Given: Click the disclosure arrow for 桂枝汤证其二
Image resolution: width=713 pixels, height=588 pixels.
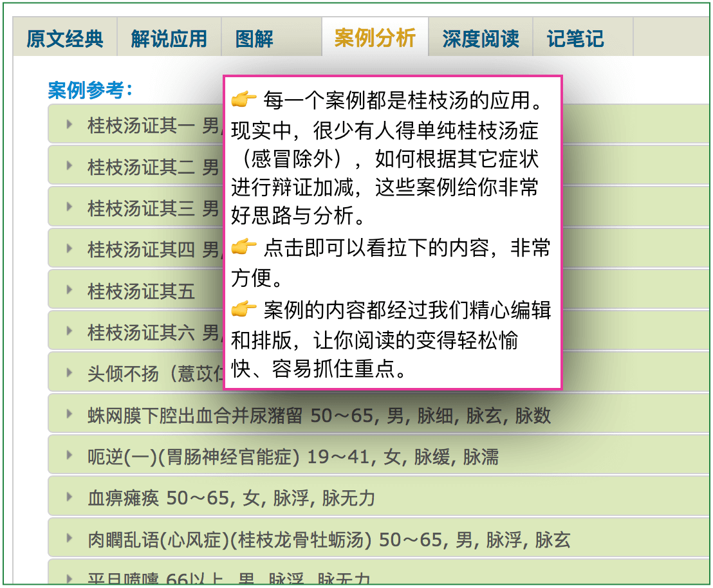Looking at the screenshot, I should 69,166.
